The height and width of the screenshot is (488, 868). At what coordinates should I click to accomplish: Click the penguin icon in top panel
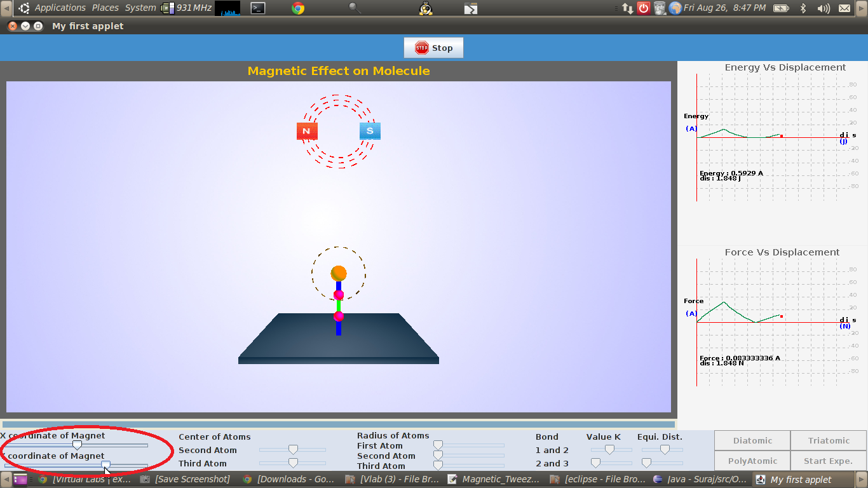click(426, 8)
